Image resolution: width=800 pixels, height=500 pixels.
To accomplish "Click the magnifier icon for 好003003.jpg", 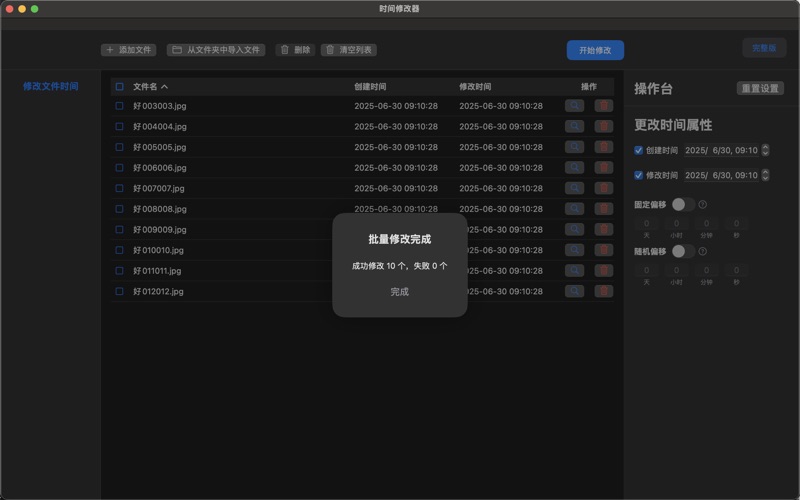I will [574, 106].
